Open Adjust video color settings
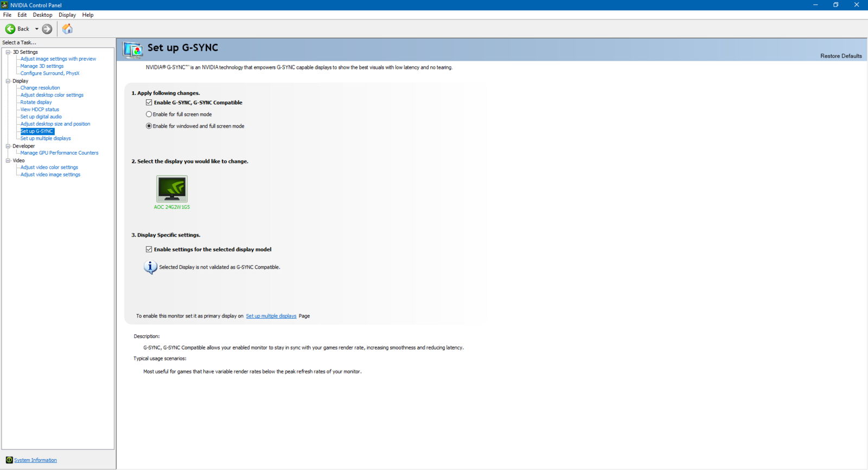The image size is (868, 470). (x=49, y=167)
